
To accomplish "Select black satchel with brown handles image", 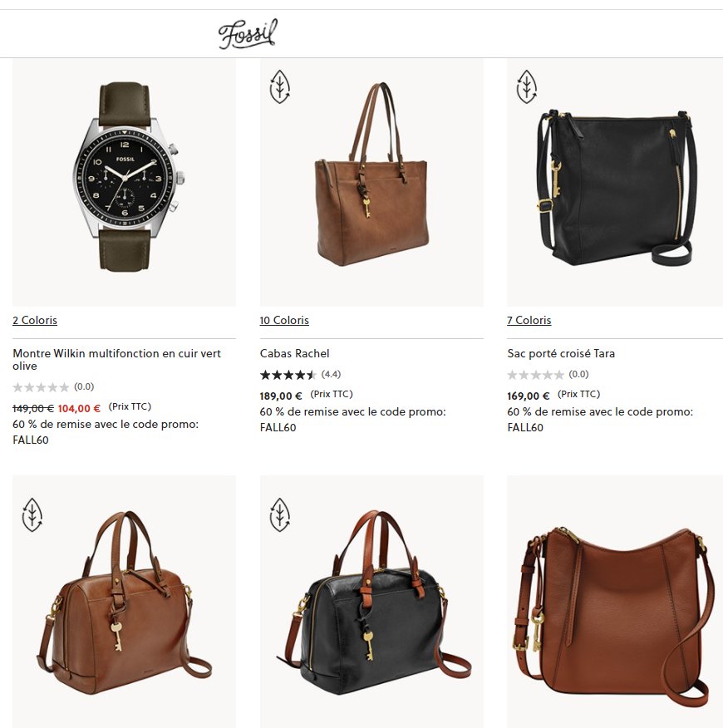I will click(371, 602).
